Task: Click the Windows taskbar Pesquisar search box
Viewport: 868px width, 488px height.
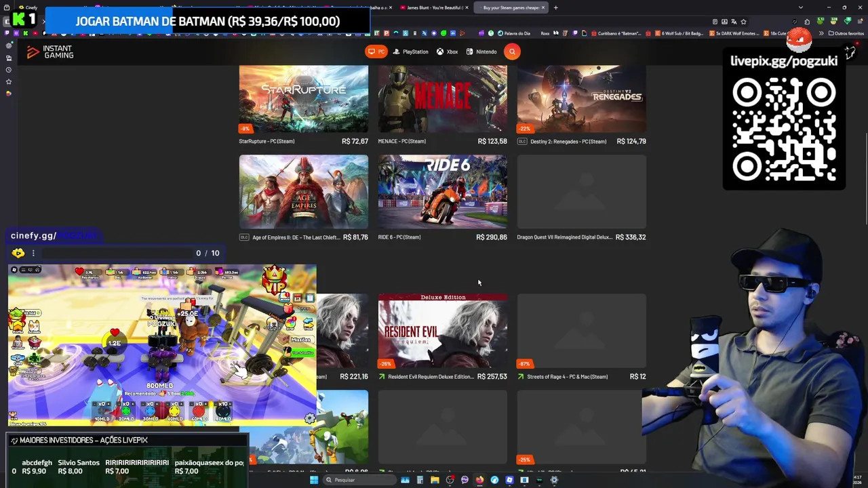Action: [x=359, y=480]
